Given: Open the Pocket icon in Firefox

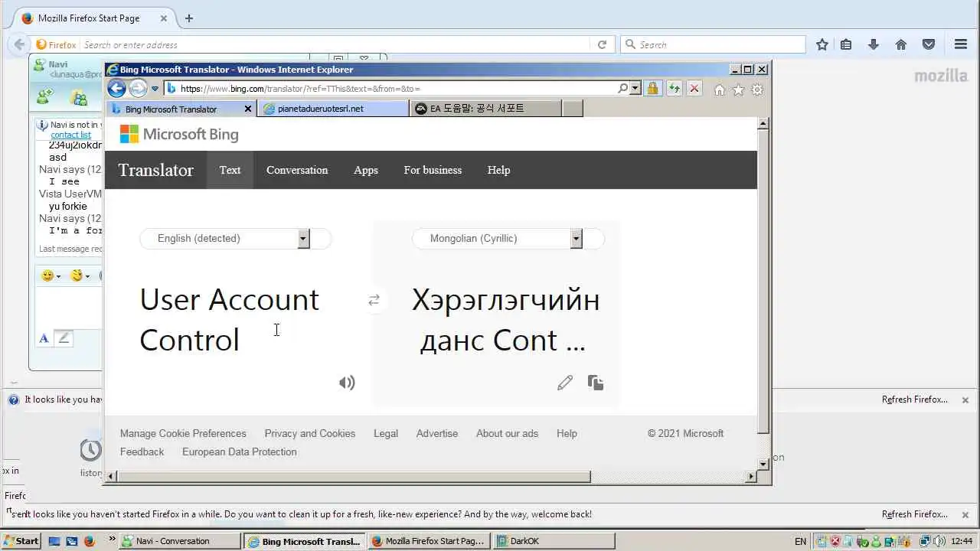Looking at the screenshot, I should 929,44.
